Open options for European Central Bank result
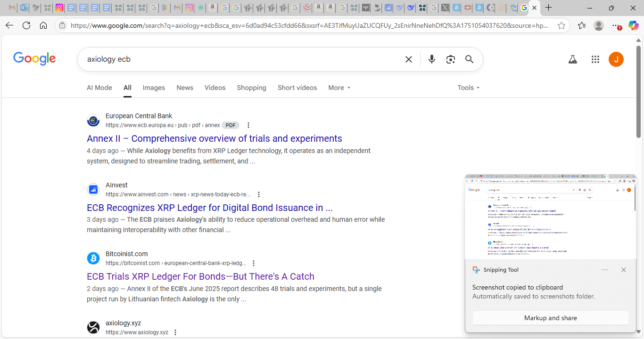 coord(248,125)
